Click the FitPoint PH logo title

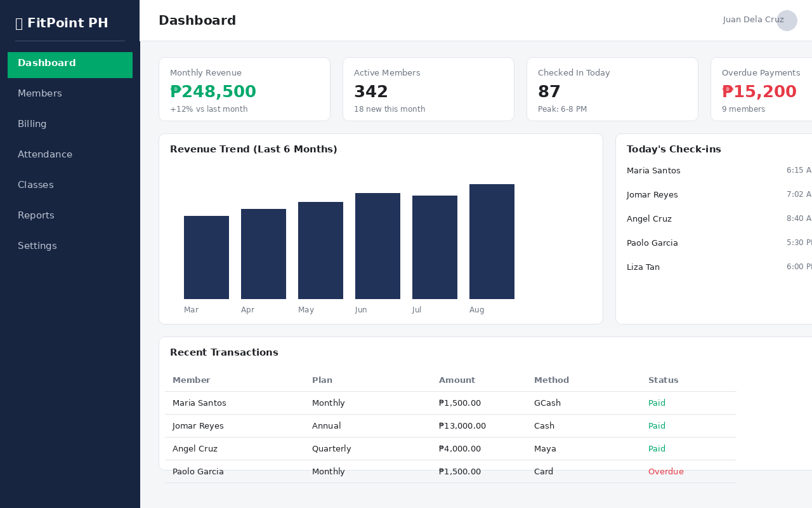[x=62, y=23]
